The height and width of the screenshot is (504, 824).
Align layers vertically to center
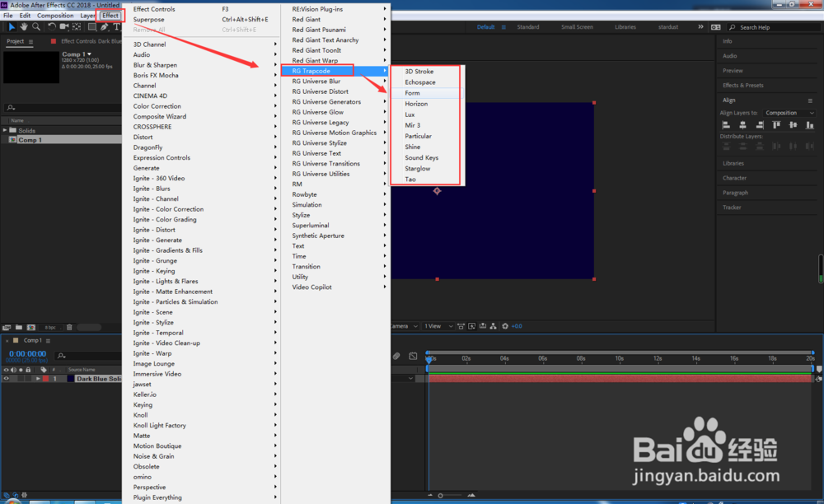[793, 125]
